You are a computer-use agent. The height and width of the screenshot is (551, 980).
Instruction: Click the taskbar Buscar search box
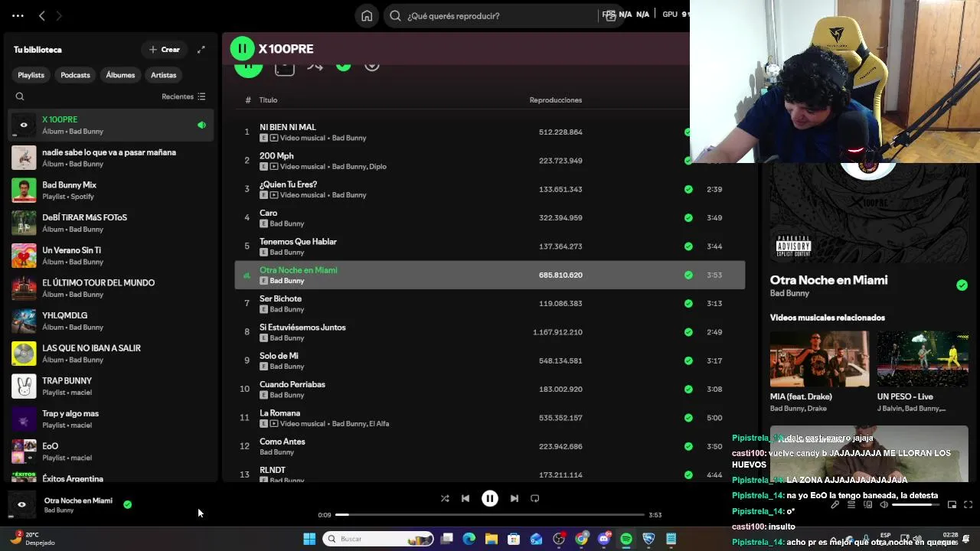click(x=378, y=540)
